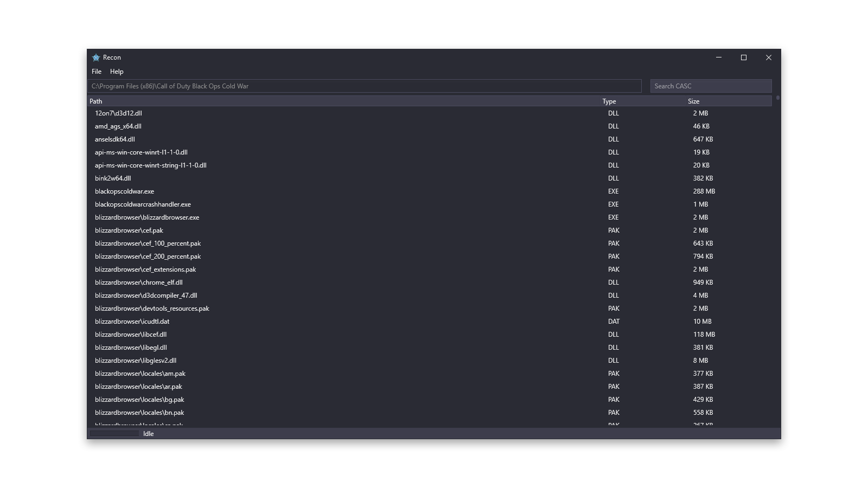Select blizzardbrowser\cef.pak entry

(430, 230)
